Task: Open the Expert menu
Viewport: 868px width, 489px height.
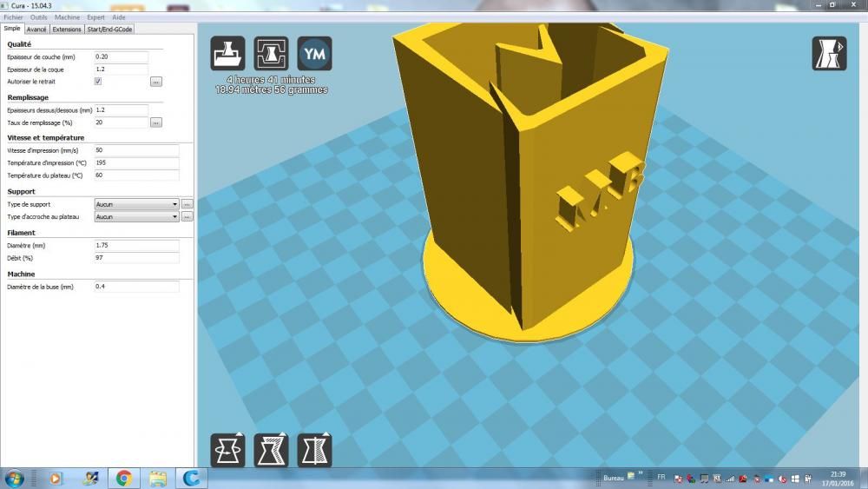Action: pos(95,17)
